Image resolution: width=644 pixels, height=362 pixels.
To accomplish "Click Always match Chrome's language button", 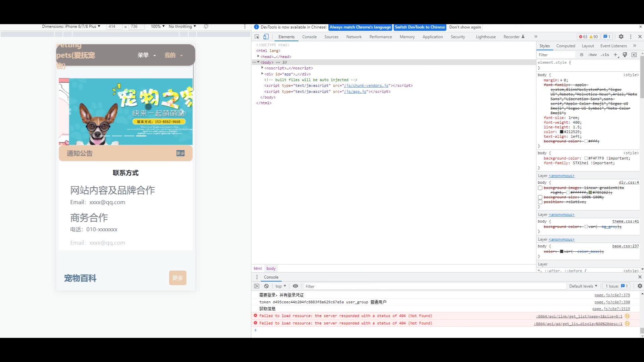I will point(360,27).
